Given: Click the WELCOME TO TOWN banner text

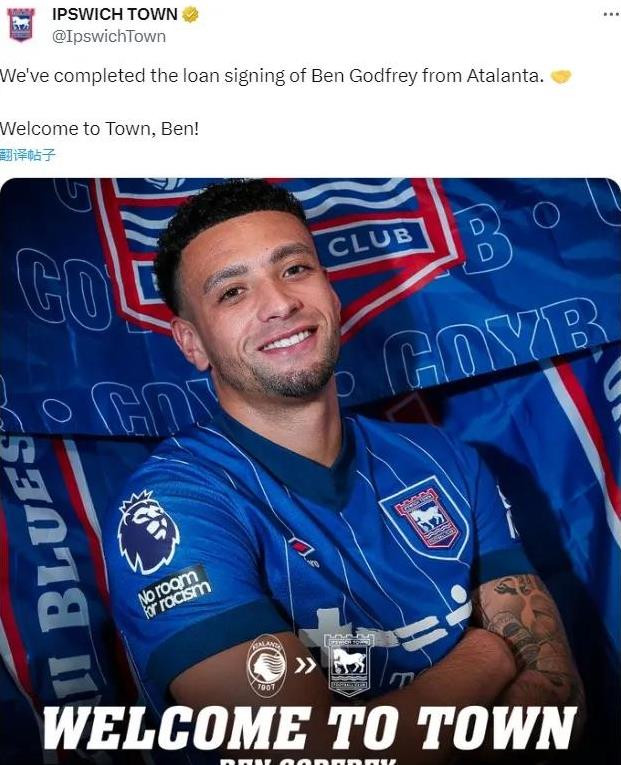Looking at the screenshot, I should click(x=310, y=728).
